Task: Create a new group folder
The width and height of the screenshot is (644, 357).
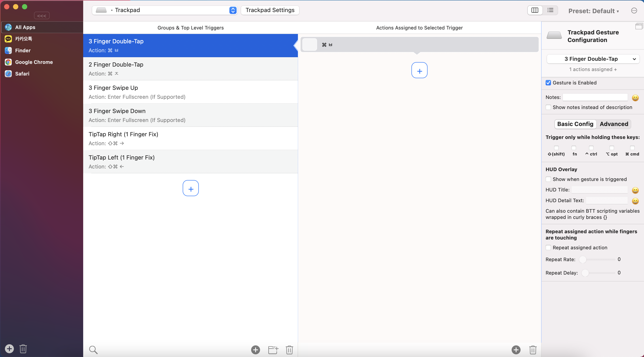Action: [x=273, y=350]
